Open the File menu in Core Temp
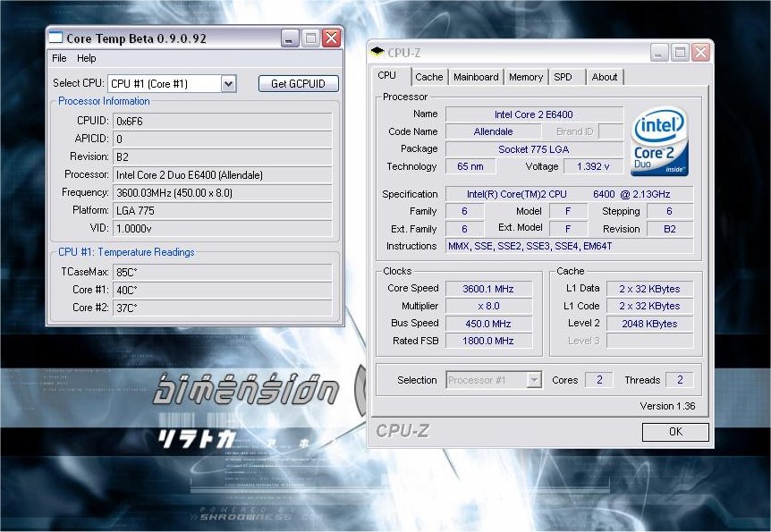This screenshot has width=771, height=532. (59, 58)
